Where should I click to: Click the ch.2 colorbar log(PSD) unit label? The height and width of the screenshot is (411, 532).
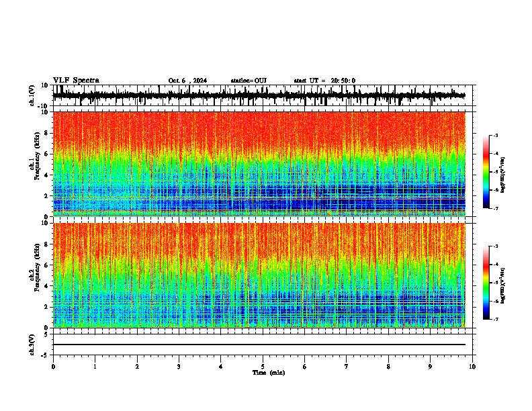click(502, 286)
